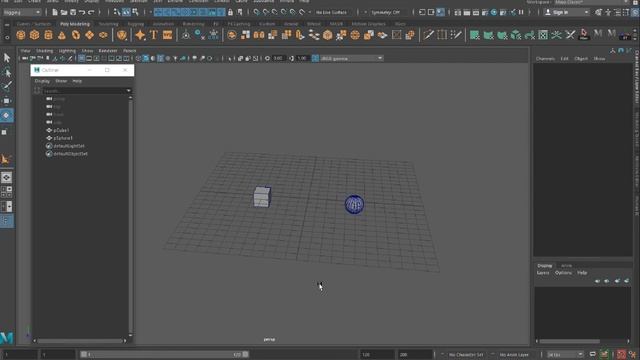This screenshot has width=640, height=360.
Task: Open the No Live Surface field
Action: (x=331, y=12)
